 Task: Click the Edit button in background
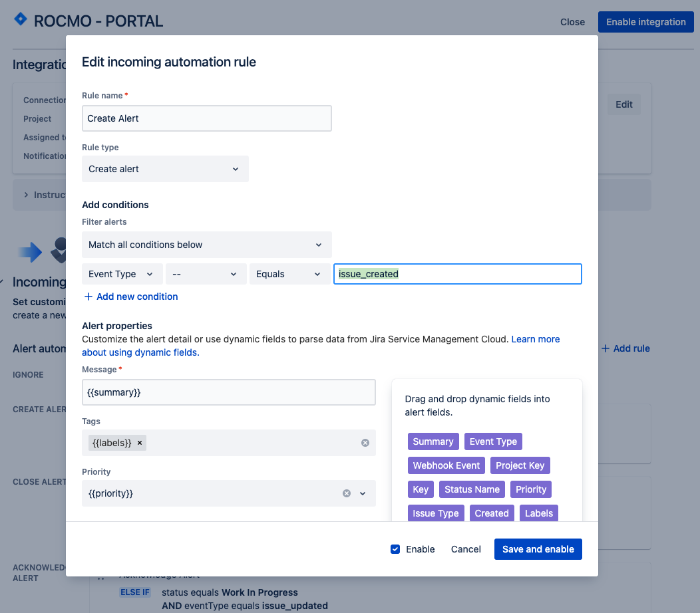coord(623,104)
